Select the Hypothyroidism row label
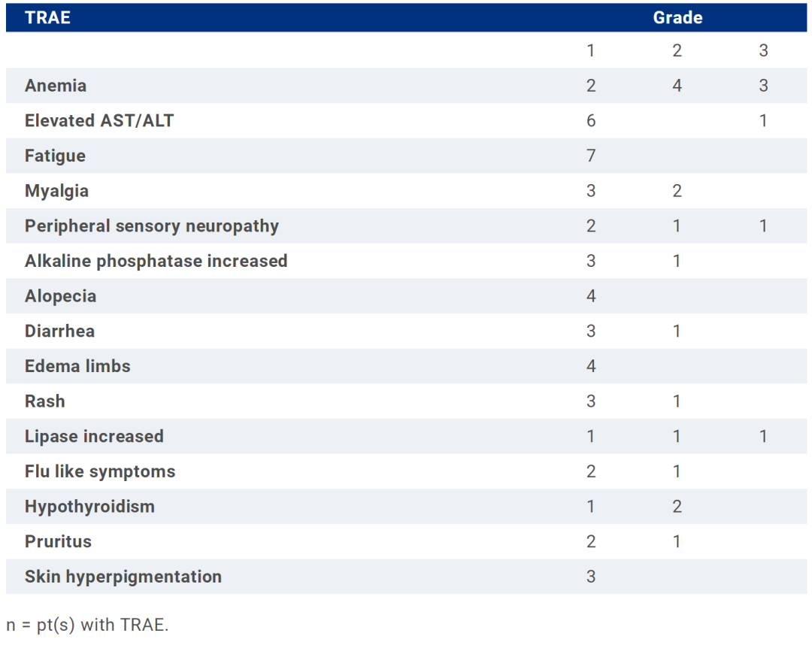Image resolution: width=812 pixels, height=645 pixels. 89,507
